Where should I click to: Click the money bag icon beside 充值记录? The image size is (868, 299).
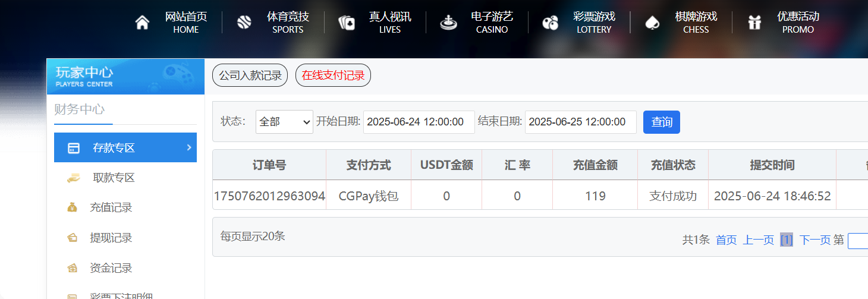[72, 207]
